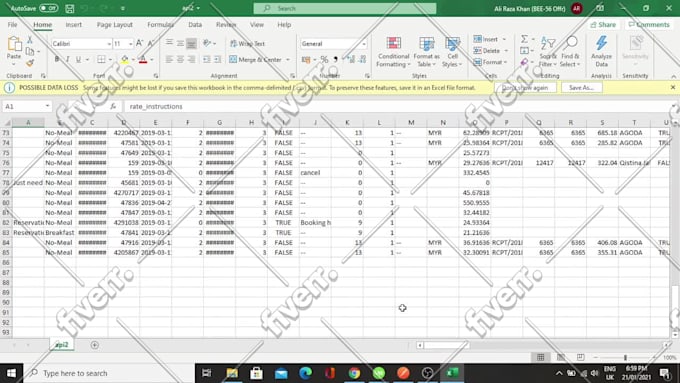Center text horizontally in Alignment group
Viewport: 680px width, 383px height.
tap(180, 59)
